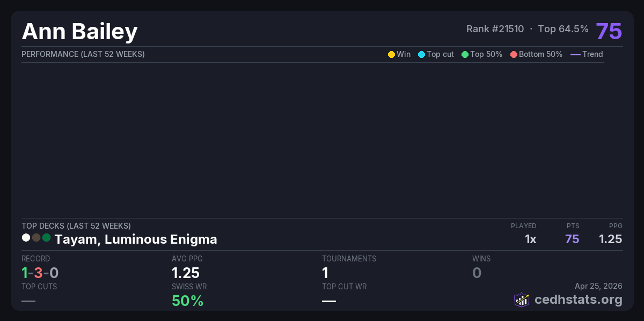This screenshot has width=644, height=321.
Task: Click the 75 PTS deck value
Action: 572,239
